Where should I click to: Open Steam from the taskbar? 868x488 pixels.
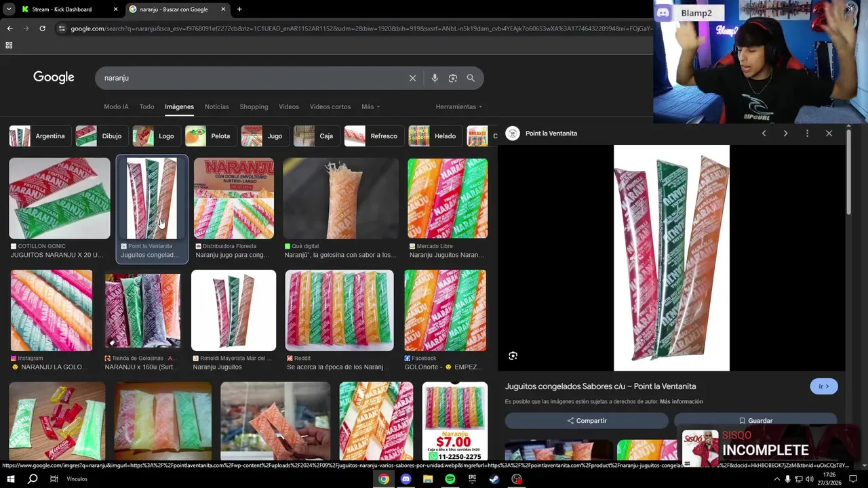pyautogui.click(x=494, y=479)
